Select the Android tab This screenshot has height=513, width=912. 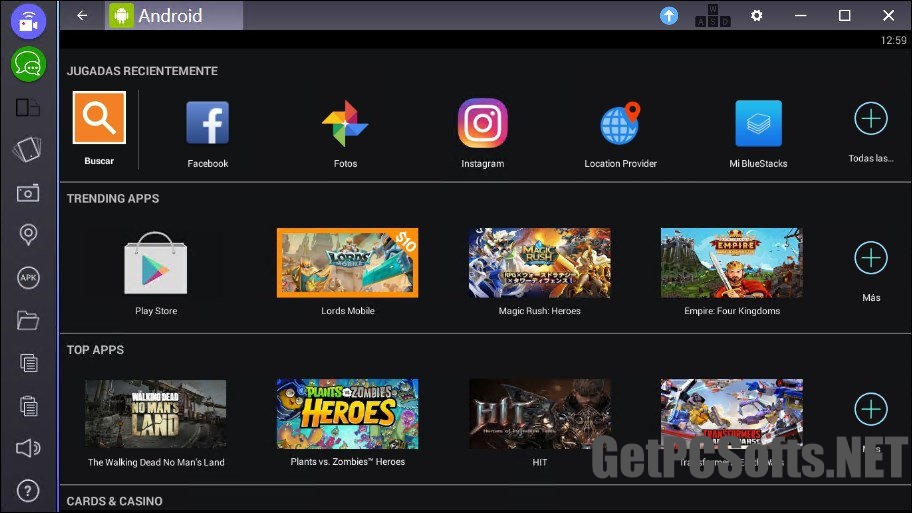[173, 16]
